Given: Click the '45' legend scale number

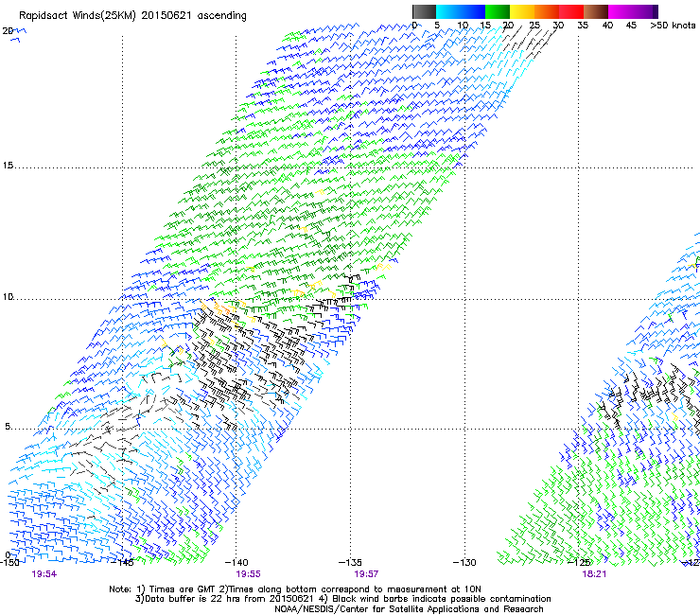Looking at the screenshot, I should coord(631,26).
